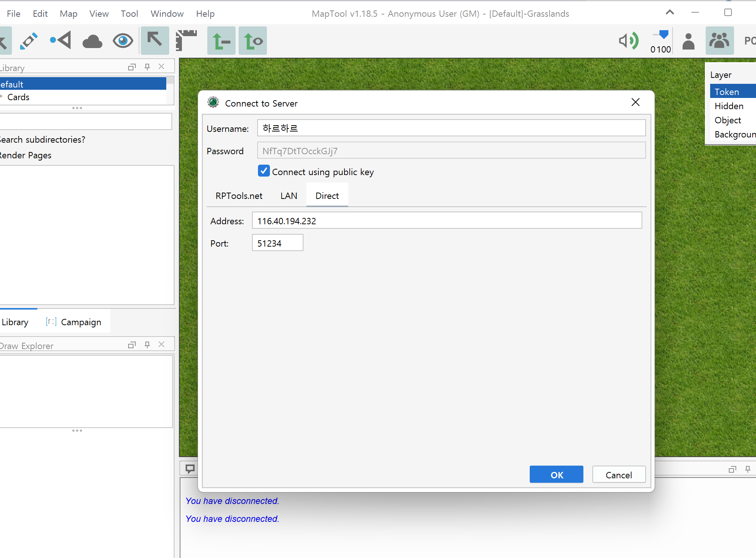Click the single person player icon

click(689, 41)
